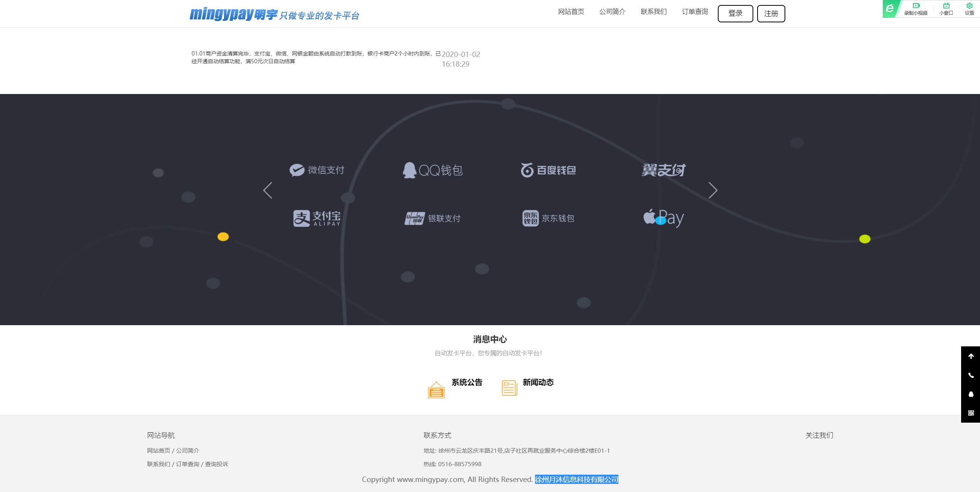The height and width of the screenshot is (492, 980).
Task: Open the 小窗口 mini window tool
Action: coord(946,9)
